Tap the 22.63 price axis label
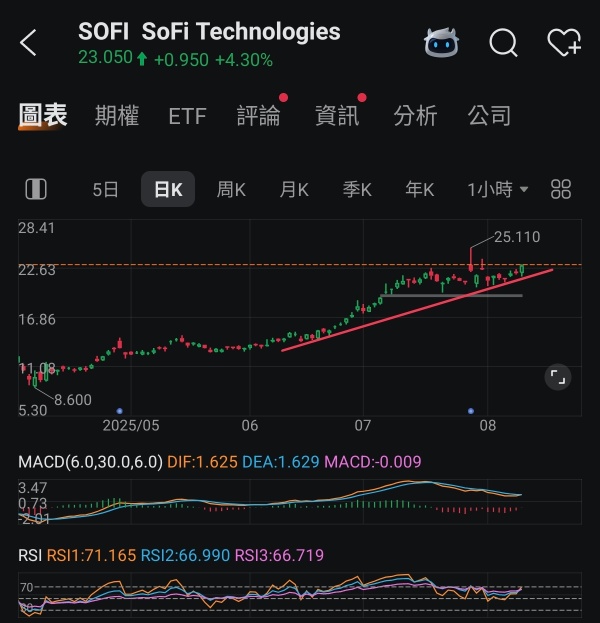600x623 pixels. tap(37, 270)
